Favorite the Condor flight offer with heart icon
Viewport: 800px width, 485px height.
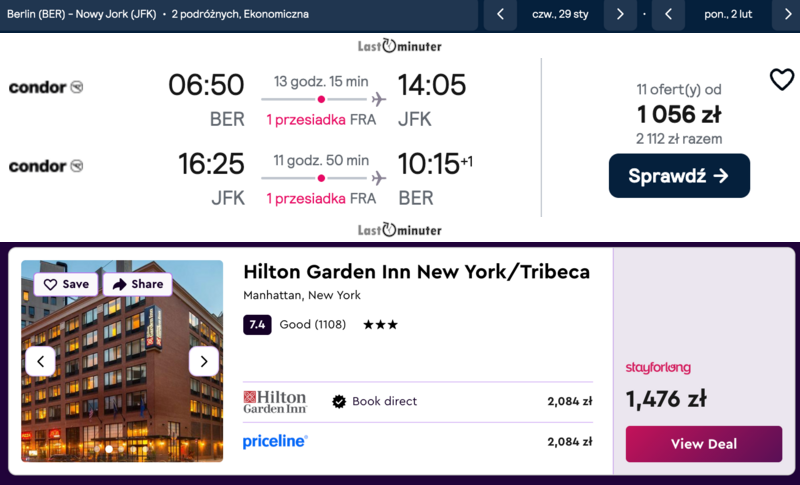781,80
